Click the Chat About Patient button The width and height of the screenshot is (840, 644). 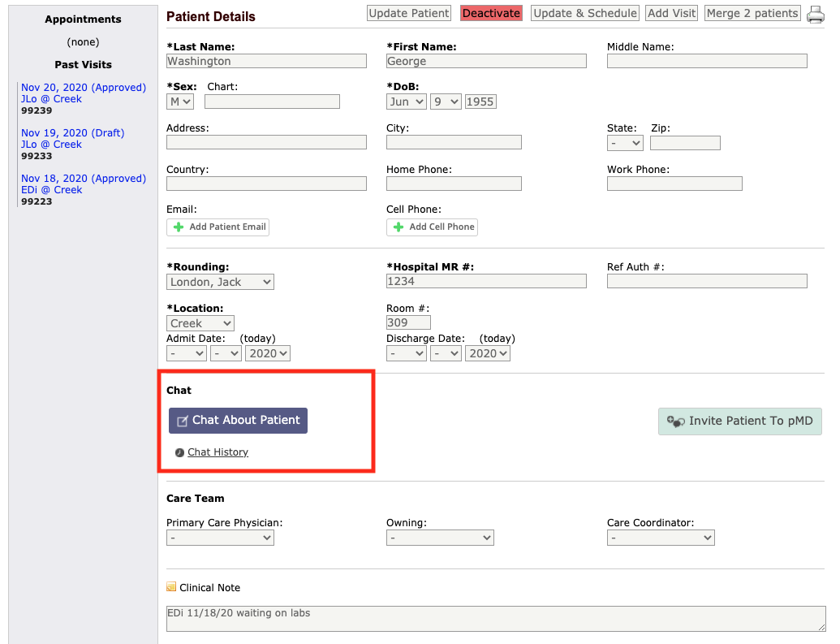pyautogui.click(x=237, y=420)
